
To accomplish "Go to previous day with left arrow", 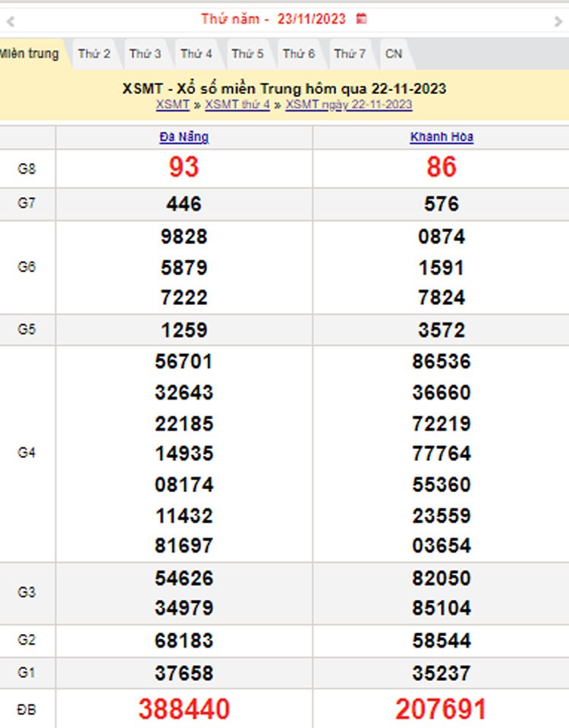I will click(x=11, y=22).
